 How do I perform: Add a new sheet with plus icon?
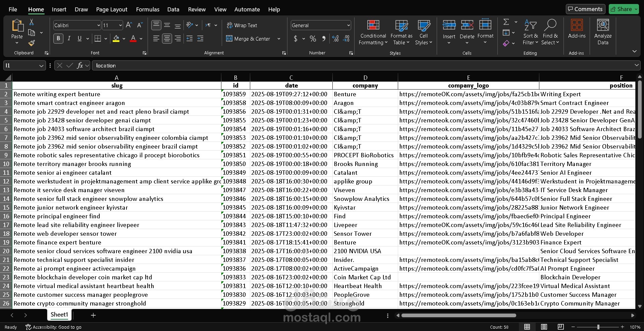[x=93, y=315]
